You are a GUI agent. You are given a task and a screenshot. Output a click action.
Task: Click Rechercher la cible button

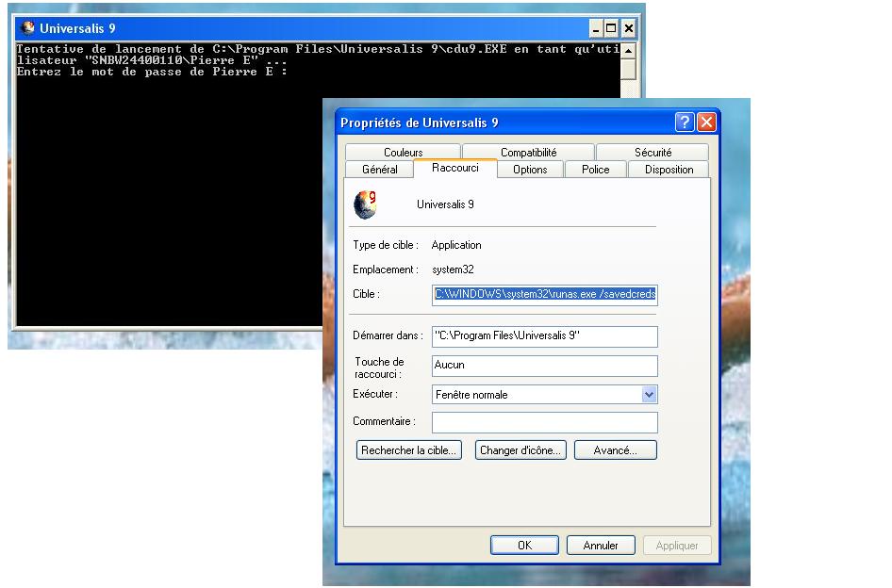[x=408, y=450]
